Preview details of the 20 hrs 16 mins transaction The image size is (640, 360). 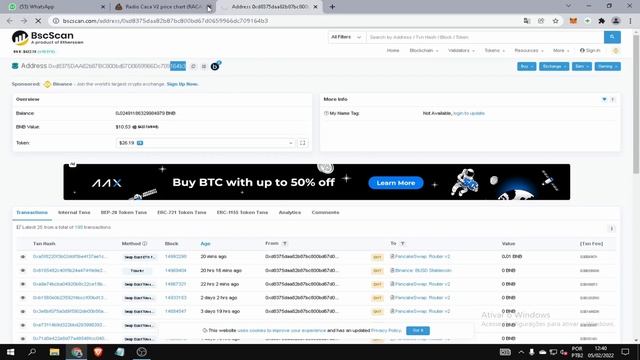point(23,271)
